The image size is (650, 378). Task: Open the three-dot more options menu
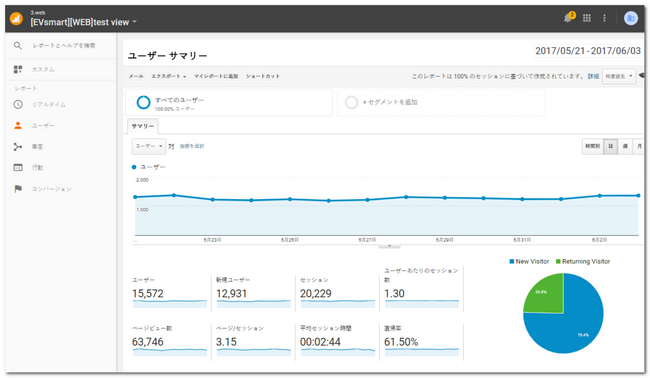click(604, 18)
